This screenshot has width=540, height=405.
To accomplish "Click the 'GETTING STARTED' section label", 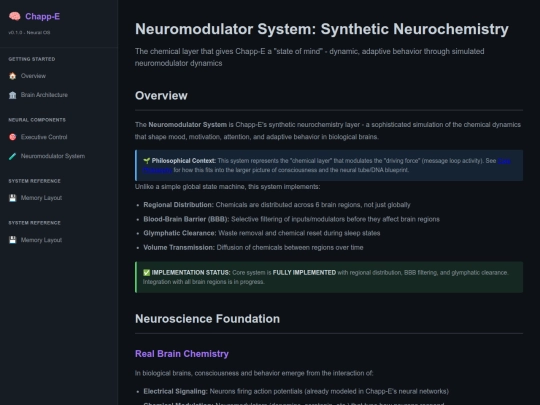I will click(x=32, y=59).
